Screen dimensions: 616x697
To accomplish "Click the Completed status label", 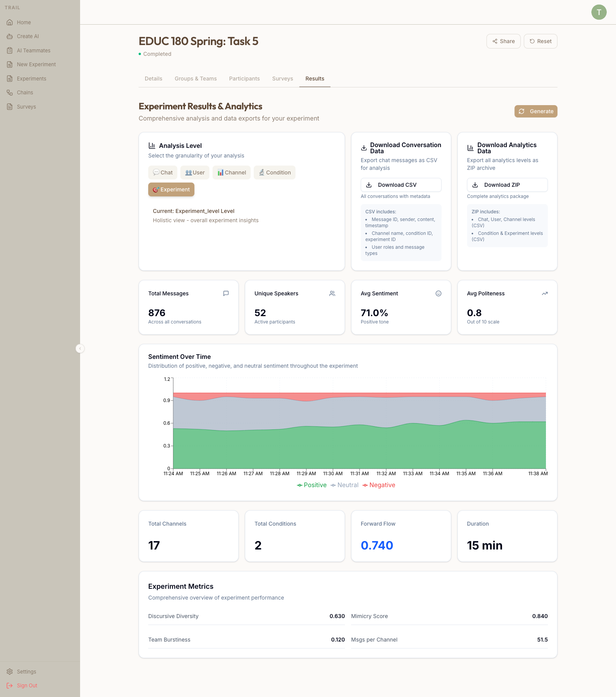I will pyautogui.click(x=157, y=54).
